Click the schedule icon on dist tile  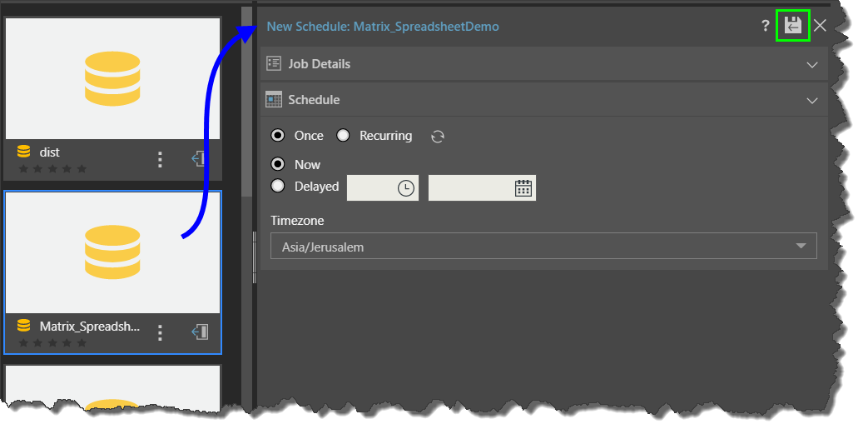pos(200,160)
